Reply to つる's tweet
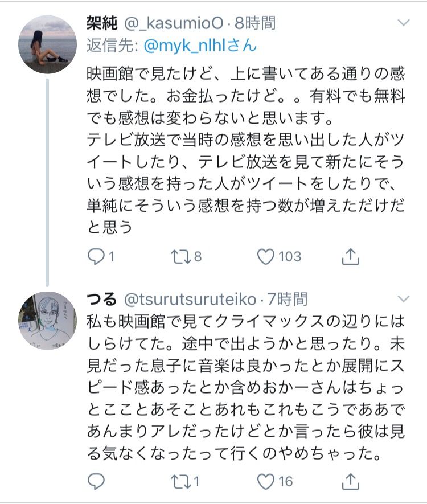Screen dimensions: 427x504 coord(97,481)
